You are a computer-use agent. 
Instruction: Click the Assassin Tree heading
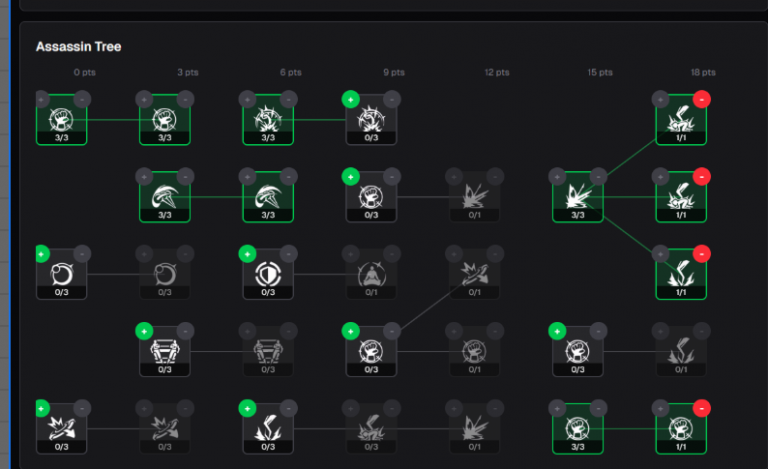click(x=78, y=47)
